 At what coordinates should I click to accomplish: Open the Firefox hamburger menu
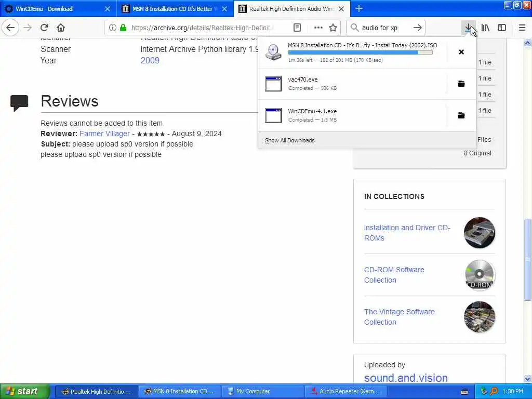[522, 28]
